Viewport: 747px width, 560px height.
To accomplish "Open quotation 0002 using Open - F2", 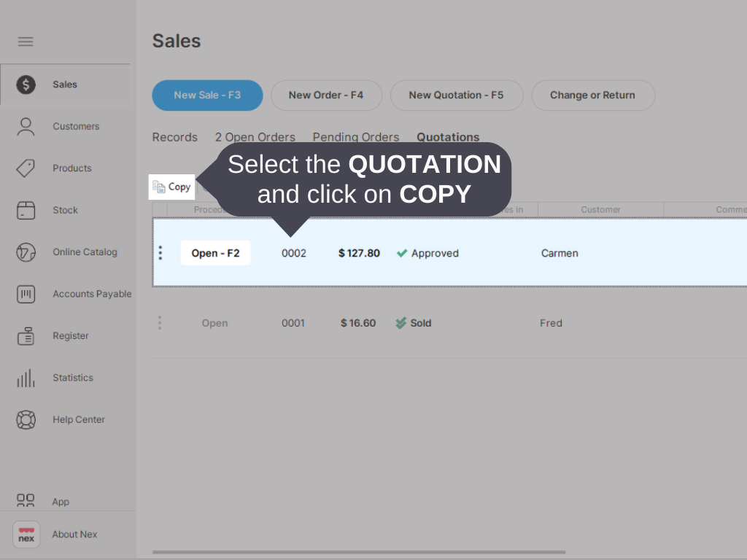I will [215, 253].
